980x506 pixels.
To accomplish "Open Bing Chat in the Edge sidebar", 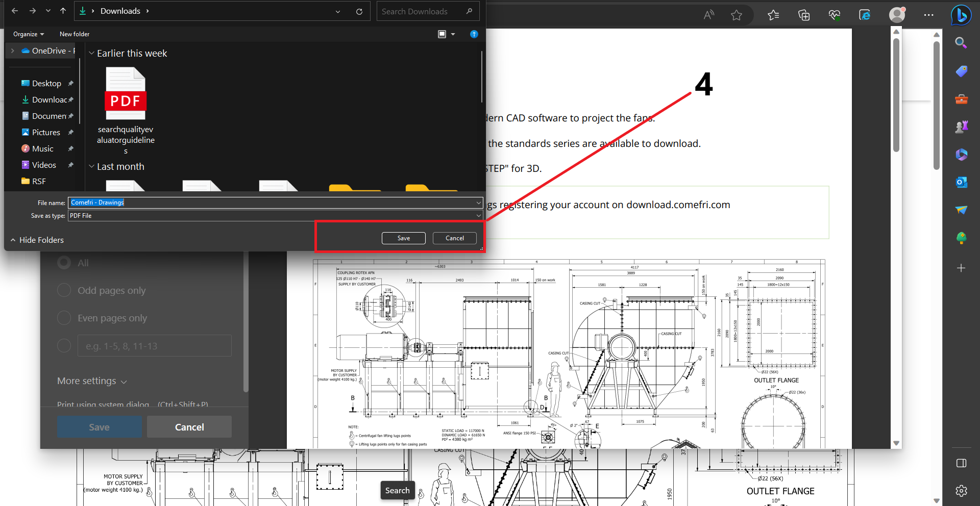I will click(961, 15).
